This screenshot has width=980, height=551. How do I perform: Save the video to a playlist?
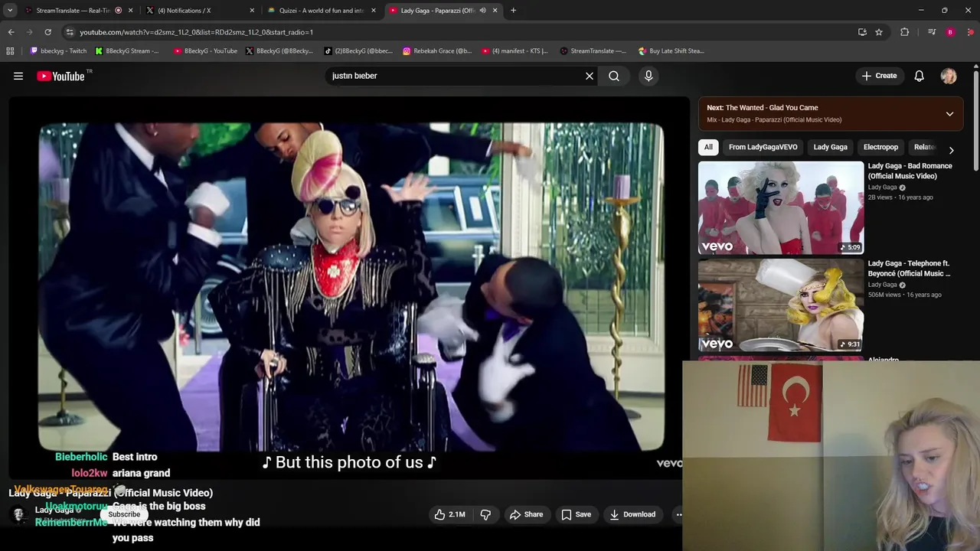click(576, 514)
